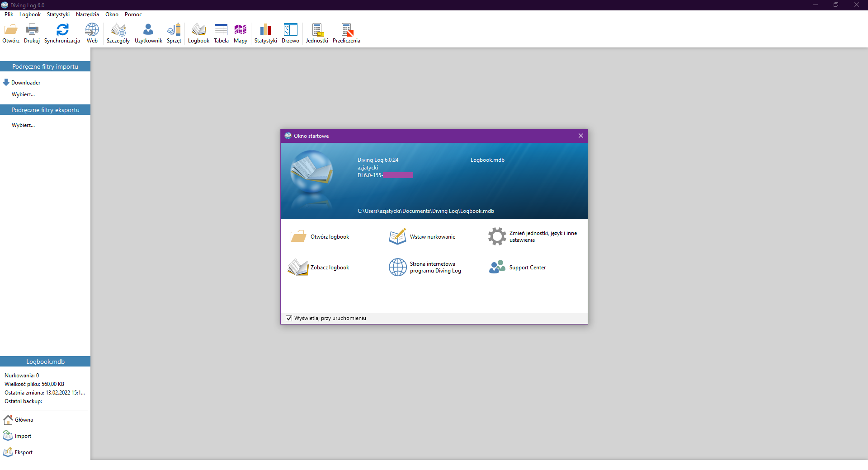
Task: Go to Główna home in sidebar
Action: click(19, 420)
